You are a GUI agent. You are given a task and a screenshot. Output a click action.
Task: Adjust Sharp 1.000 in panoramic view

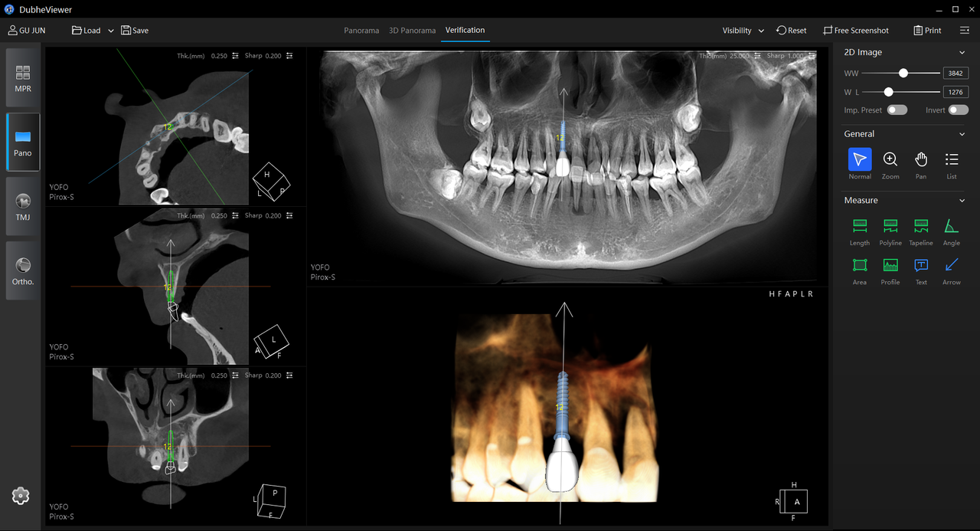[x=812, y=56]
